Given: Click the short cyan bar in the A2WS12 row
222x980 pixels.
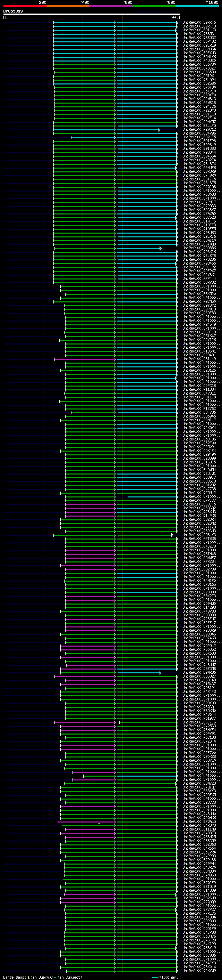Looking at the screenshot, I should coord(138,130).
